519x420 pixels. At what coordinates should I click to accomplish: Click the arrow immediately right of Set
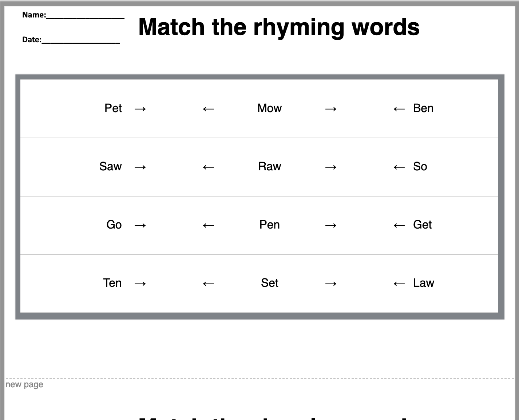(331, 284)
